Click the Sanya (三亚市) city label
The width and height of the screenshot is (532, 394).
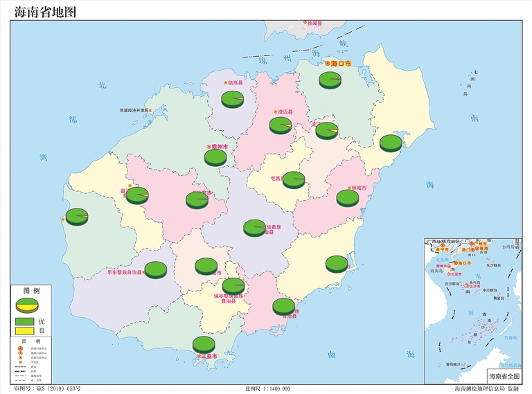tap(208, 356)
